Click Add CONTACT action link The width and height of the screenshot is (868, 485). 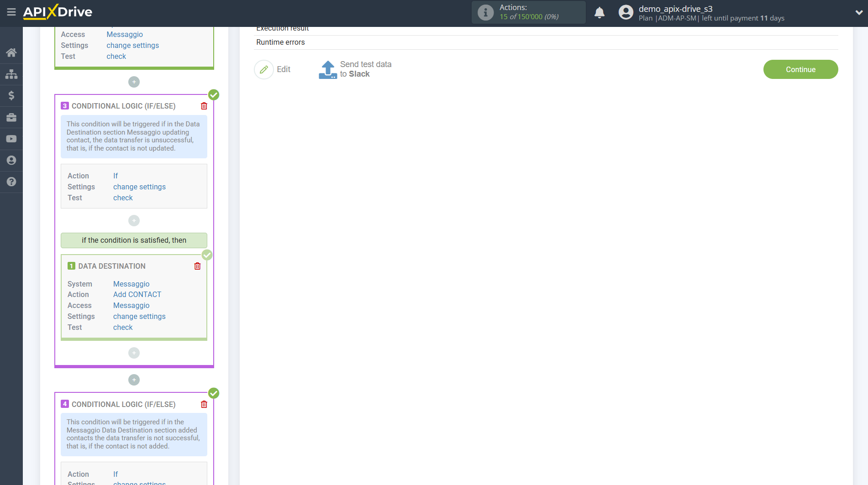pos(137,294)
